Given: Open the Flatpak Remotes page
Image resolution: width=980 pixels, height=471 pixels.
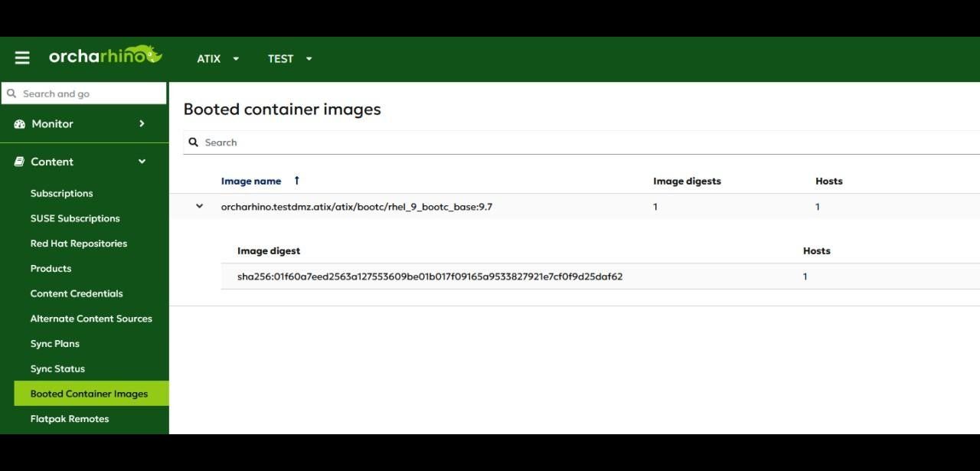Looking at the screenshot, I should pos(70,419).
